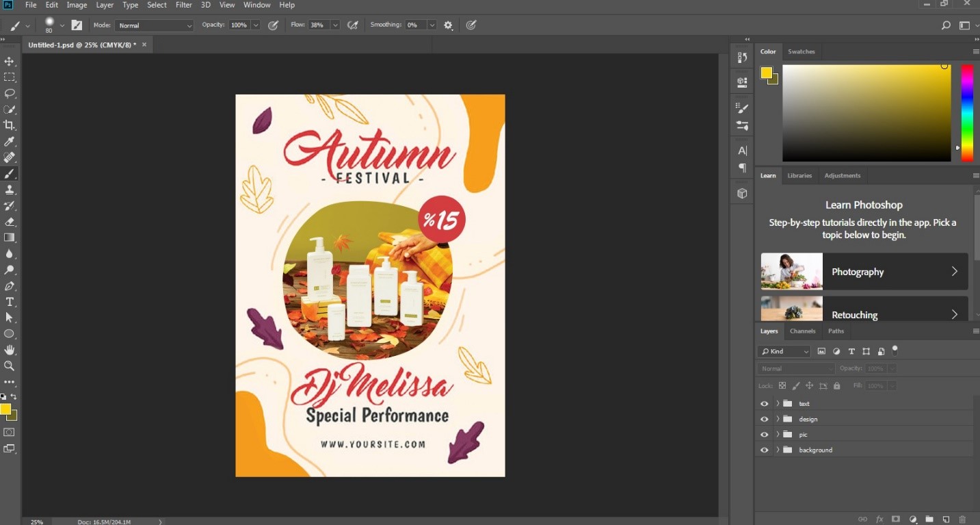This screenshot has height=525, width=980.
Task: Select the Quick Selection tool
Action: 10,110
